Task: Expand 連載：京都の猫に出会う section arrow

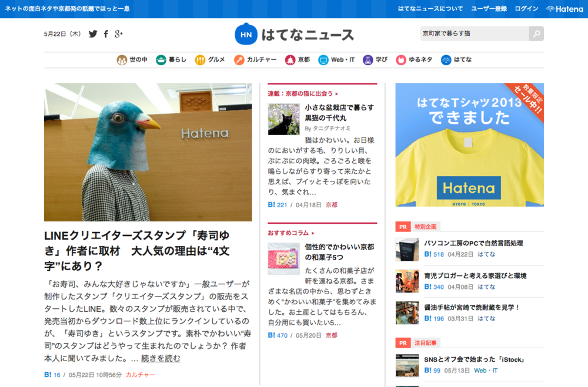Action: coord(337,93)
